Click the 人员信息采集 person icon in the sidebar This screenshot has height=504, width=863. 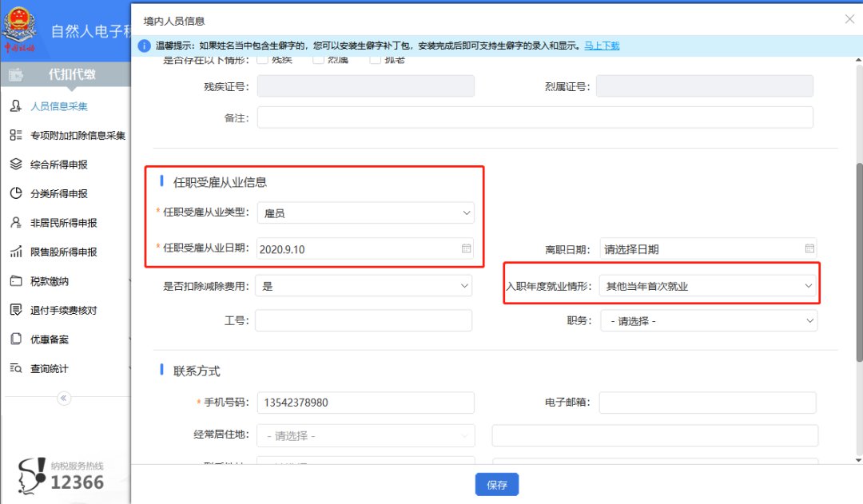(15, 106)
